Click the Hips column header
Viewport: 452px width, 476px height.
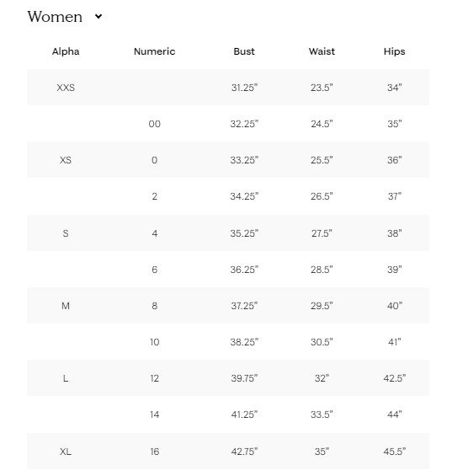click(x=395, y=51)
